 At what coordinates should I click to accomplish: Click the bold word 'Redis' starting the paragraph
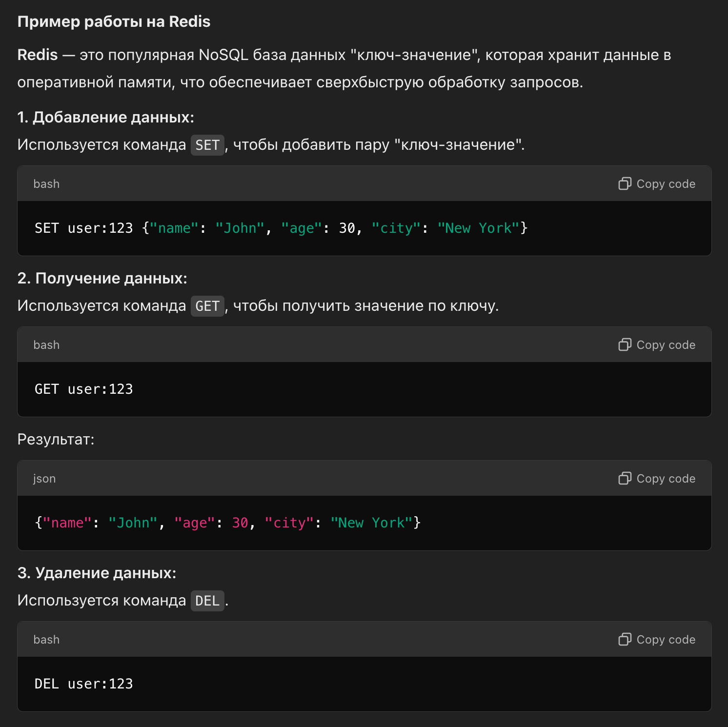pos(38,55)
